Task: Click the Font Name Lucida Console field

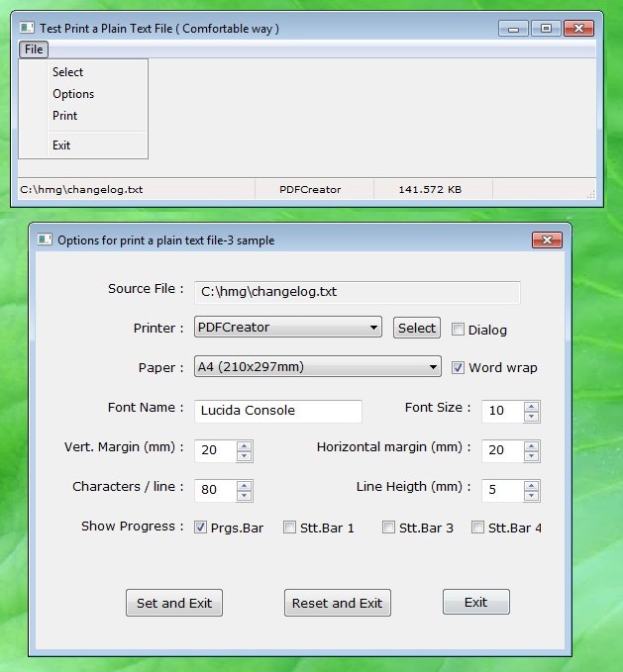Action: click(278, 411)
